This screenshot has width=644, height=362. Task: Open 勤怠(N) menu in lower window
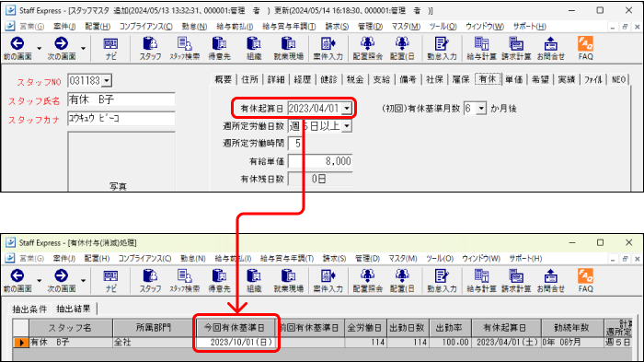tap(192, 258)
